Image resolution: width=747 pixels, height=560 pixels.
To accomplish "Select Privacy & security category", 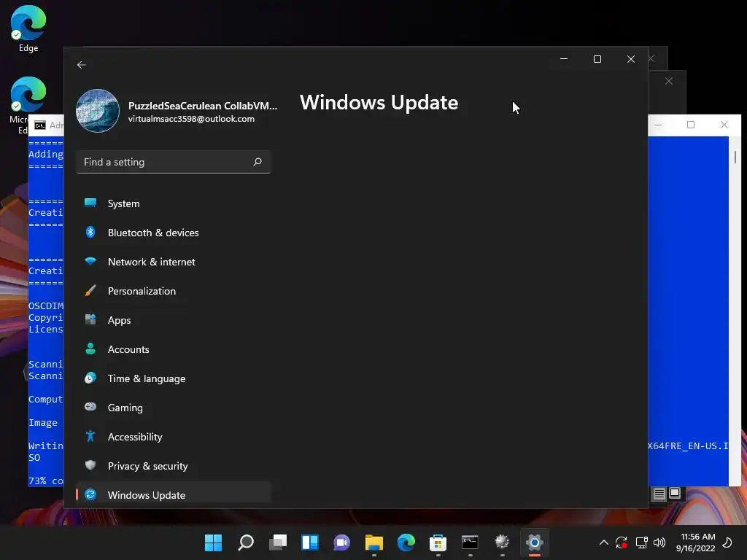I will [x=174, y=466].
